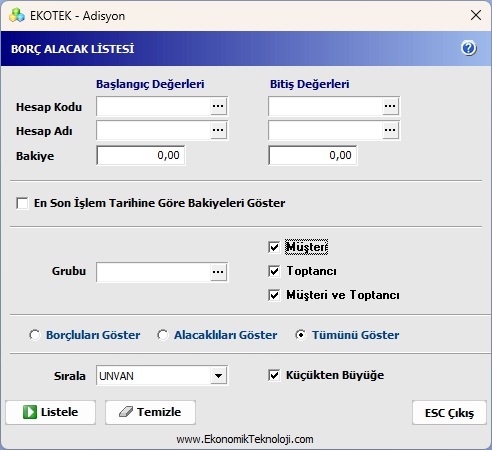Click the Grubu label

(x=69, y=271)
